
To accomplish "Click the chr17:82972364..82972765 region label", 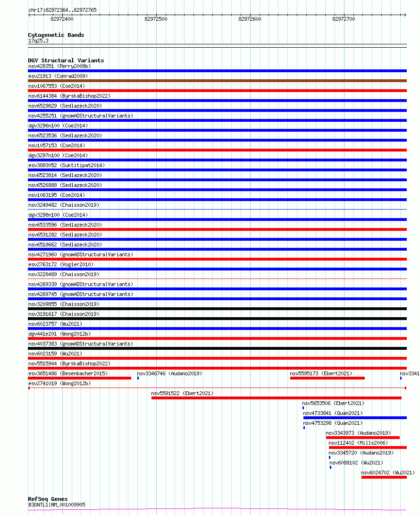I will pos(62,10).
